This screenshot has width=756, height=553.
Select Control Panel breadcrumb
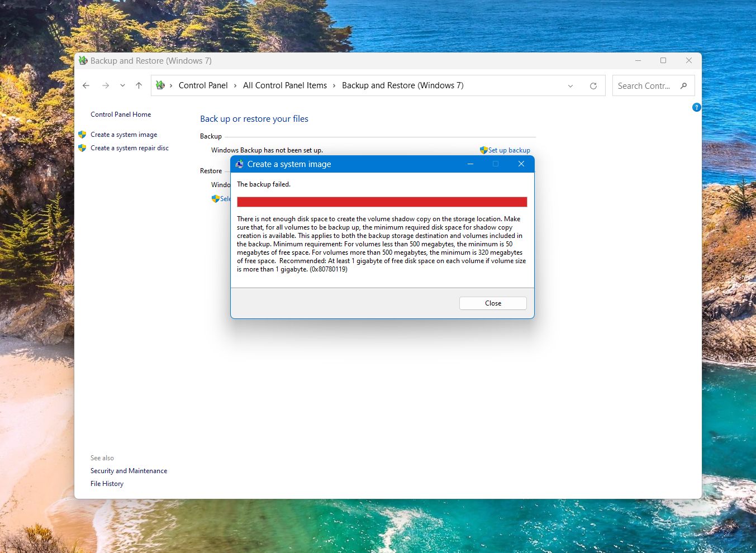[203, 85]
